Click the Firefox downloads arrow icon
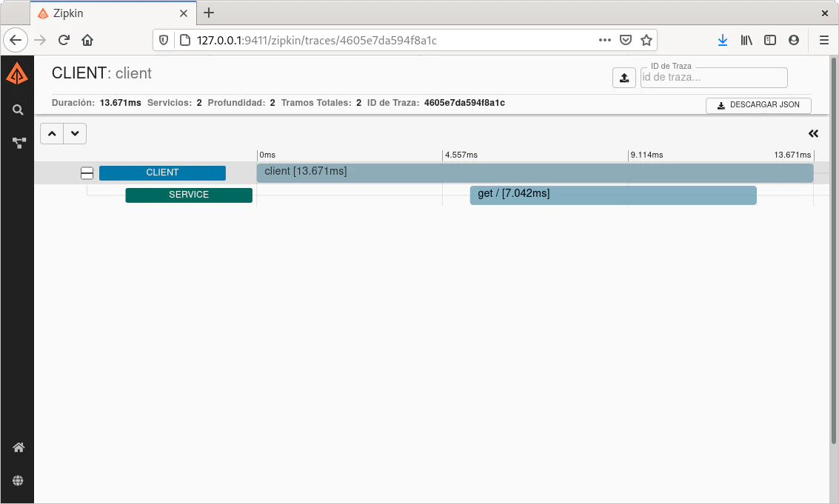The height and width of the screenshot is (504, 839). coord(722,40)
